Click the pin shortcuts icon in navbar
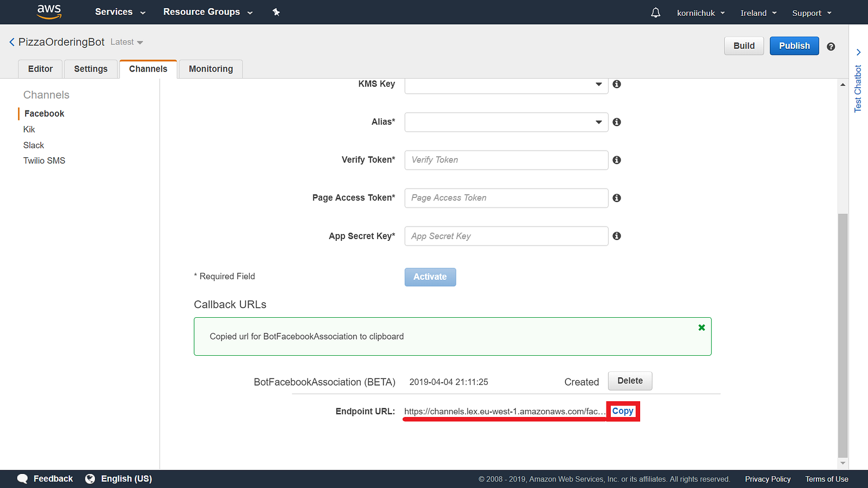This screenshot has width=868, height=488. [276, 12]
